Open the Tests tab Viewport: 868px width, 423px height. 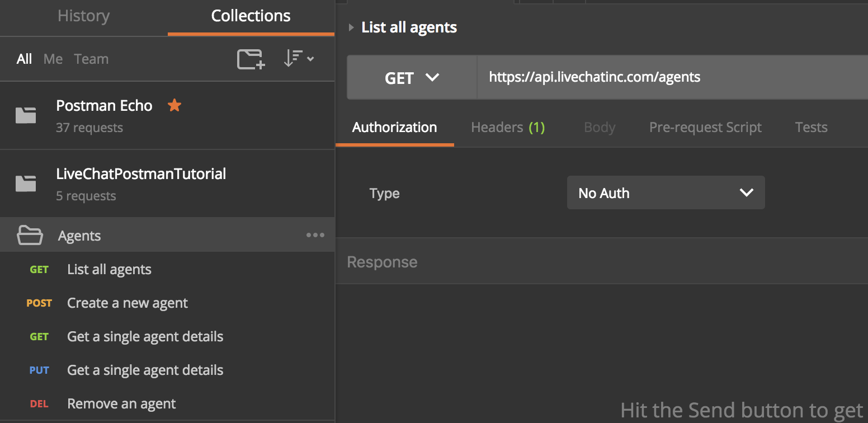(x=811, y=127)
